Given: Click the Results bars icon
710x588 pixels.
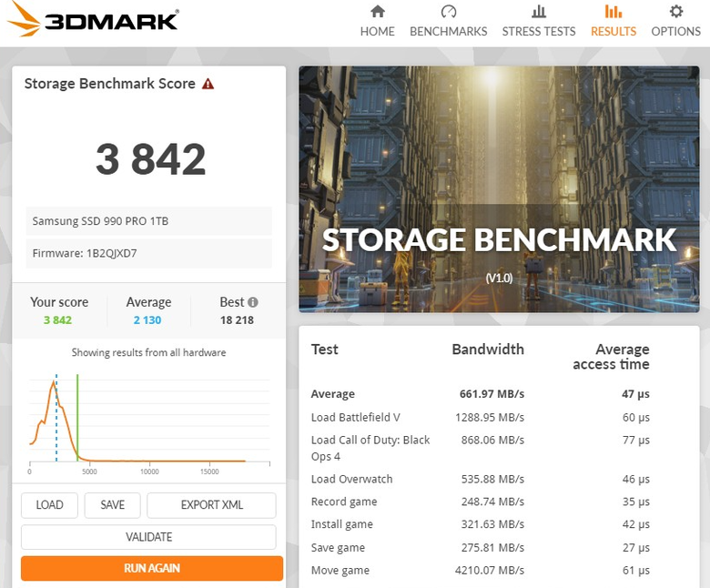Looking at the screenshot, I should point(614,11).
